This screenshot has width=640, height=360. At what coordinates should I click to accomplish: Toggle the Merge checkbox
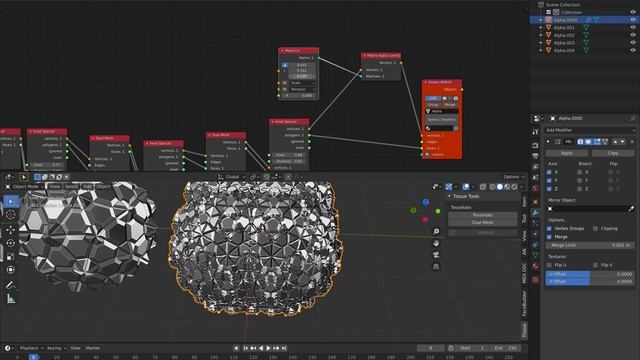pyautogui.click(x=549, y=237)
